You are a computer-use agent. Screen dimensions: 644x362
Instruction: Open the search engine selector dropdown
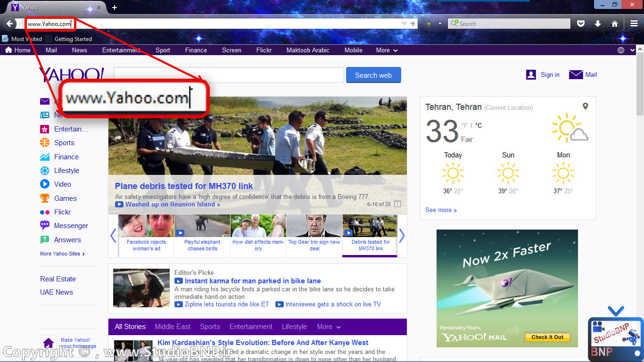[440, 24]
